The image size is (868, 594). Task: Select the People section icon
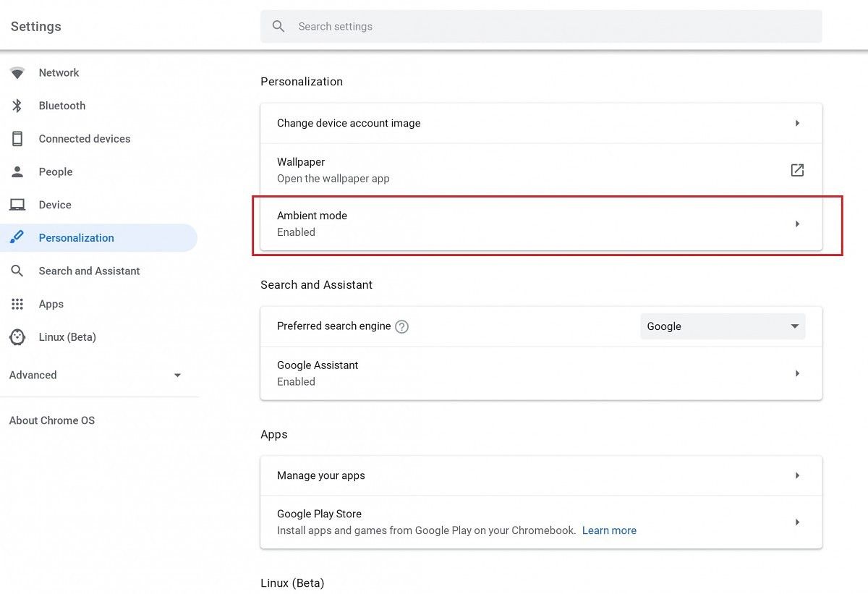click(x=17, y=171)
